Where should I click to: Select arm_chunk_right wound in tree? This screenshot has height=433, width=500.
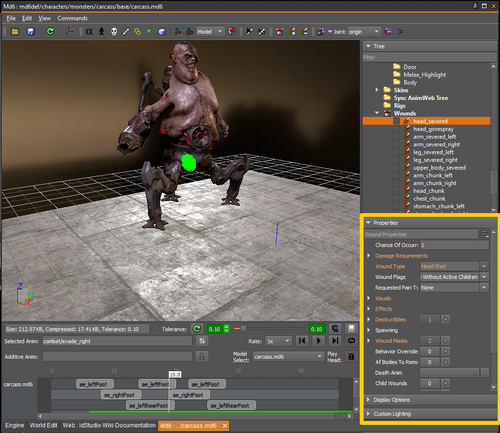[x=435, y=183]
